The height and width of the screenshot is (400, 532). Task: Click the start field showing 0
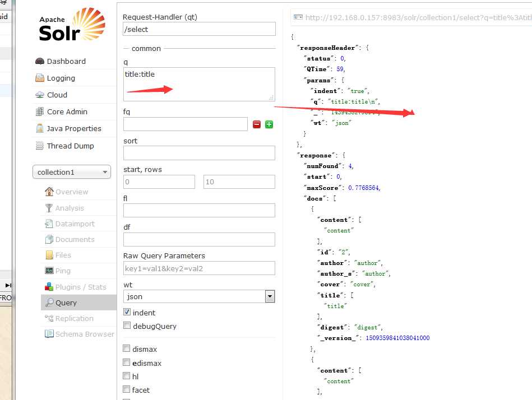pos(159,182)
